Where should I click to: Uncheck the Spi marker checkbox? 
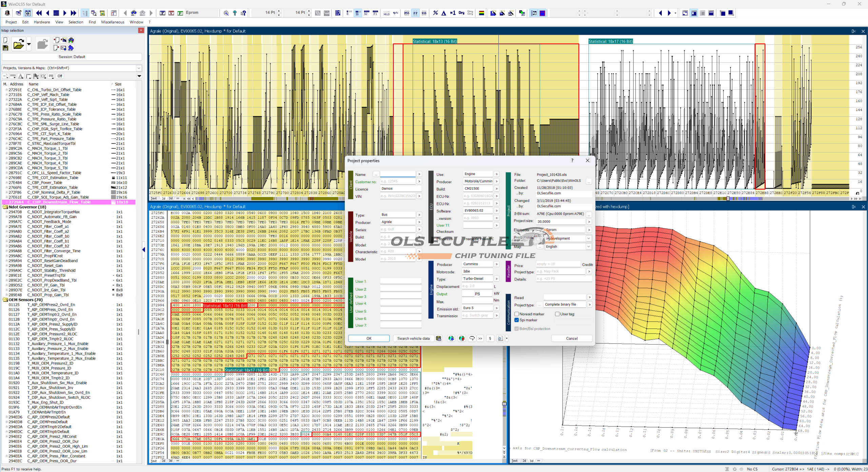pyautogui.click(x=517, y=320)
